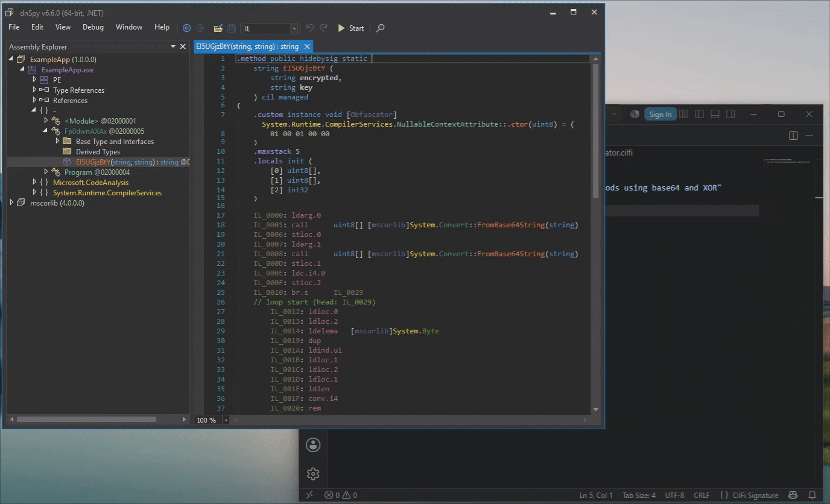This screenshot has height=504, width=830.
Task: Open the File menu
Action: coord(14,27)
